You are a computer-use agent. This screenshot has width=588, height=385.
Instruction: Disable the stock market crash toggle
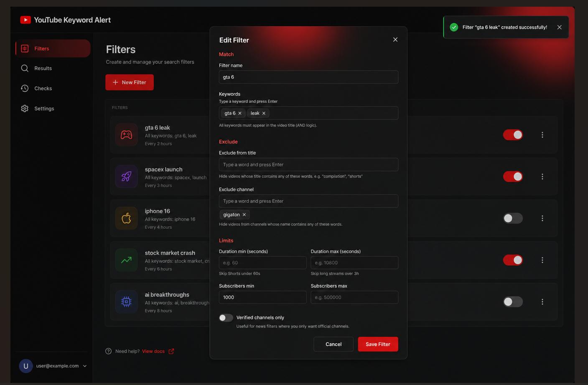(x=513, y=260)
